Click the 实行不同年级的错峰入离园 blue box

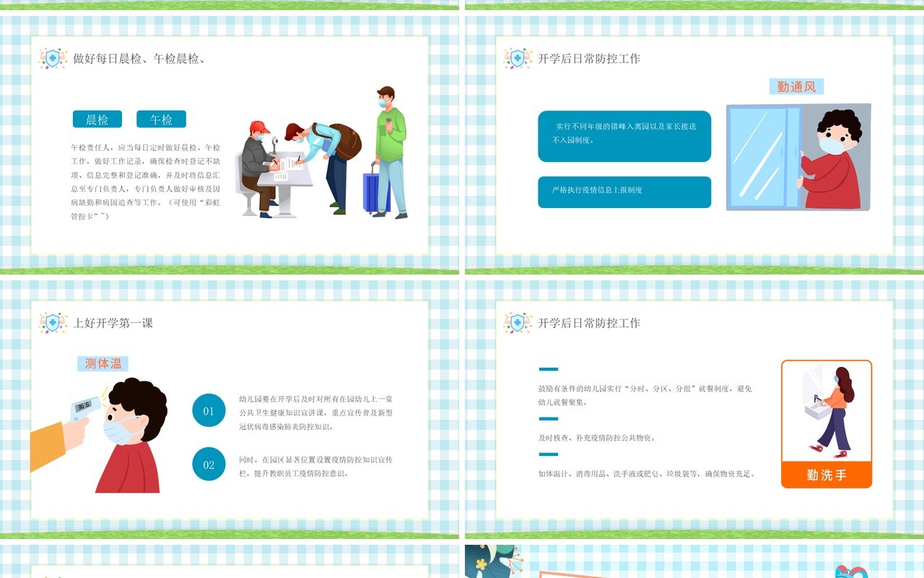coord(624,136)
